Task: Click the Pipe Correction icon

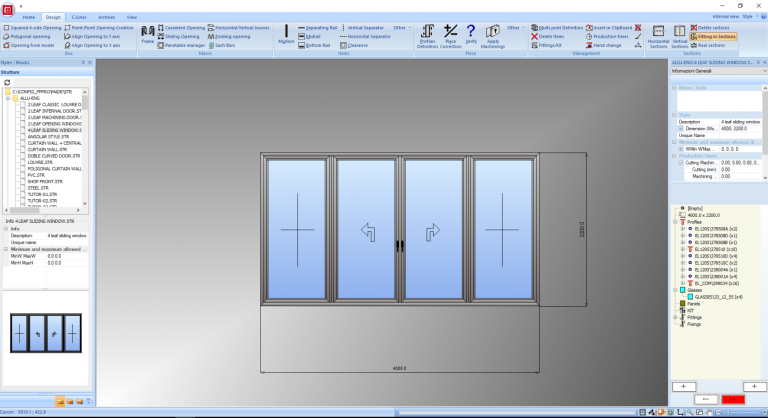Action: [x=451, y=35]
